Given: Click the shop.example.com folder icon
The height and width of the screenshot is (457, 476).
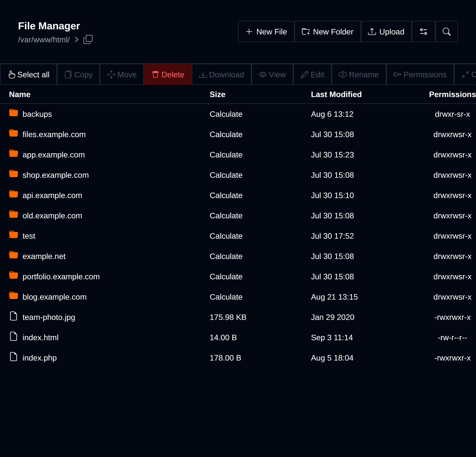Looking at the screenshot, I should (14, 174).
